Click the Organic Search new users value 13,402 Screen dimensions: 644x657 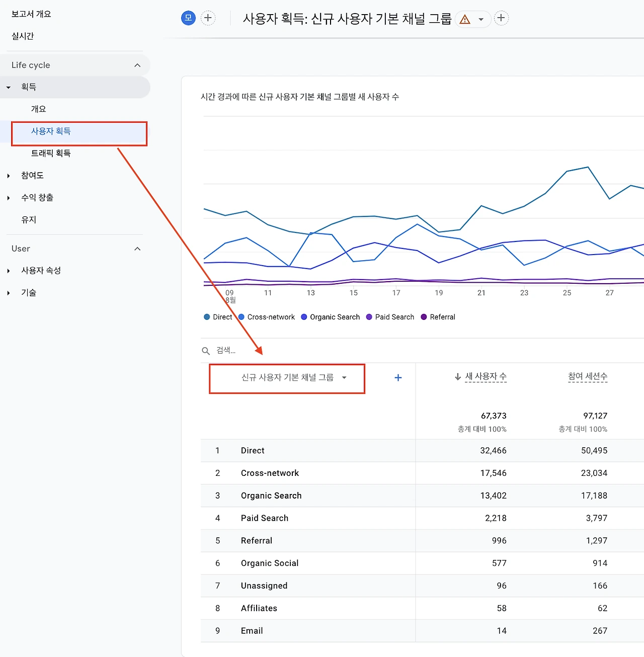[x=493, y=496]
